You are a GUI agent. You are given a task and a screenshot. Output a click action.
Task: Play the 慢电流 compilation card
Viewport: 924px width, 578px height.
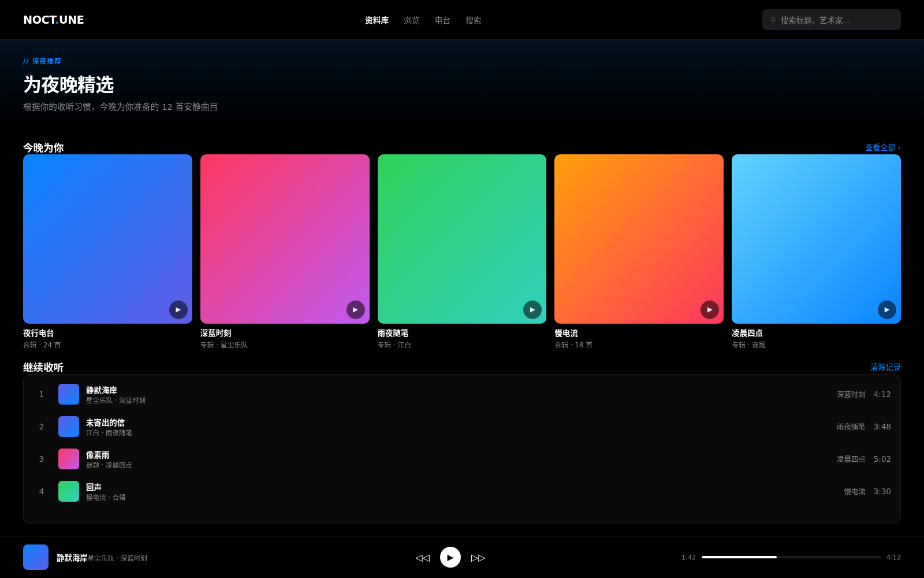point(710,310)
